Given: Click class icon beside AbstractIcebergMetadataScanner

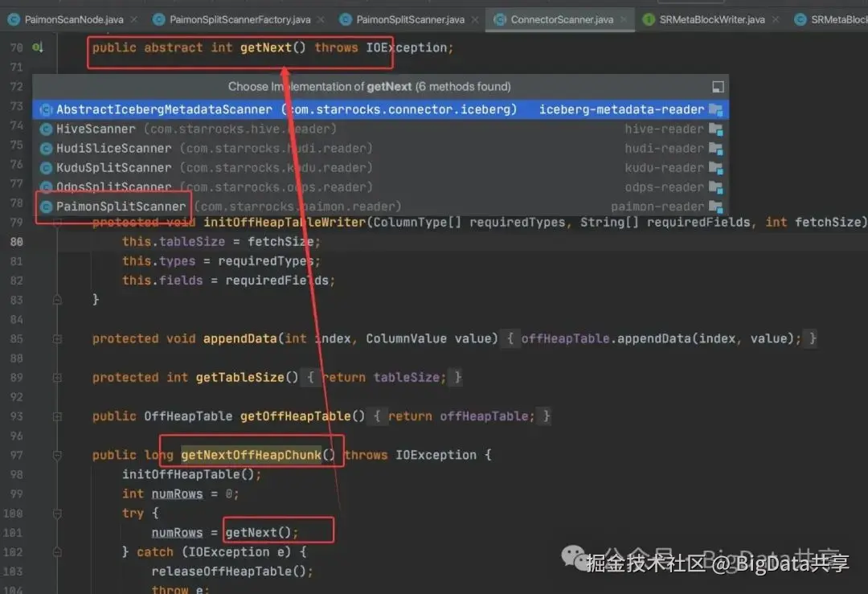Looking at the screenshot, I should point(46,109).
